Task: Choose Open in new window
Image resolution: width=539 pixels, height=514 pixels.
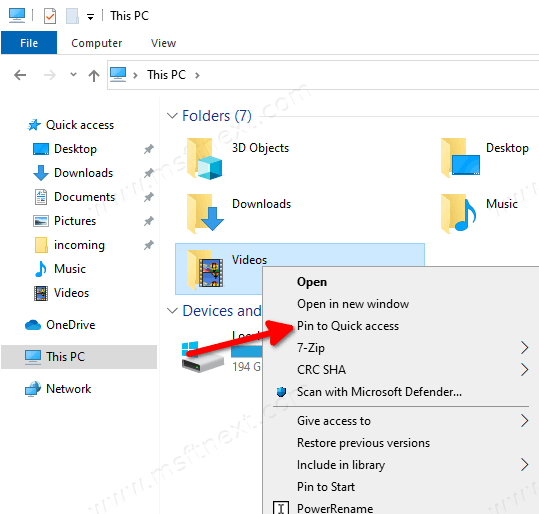Action: tap(353, 304)
